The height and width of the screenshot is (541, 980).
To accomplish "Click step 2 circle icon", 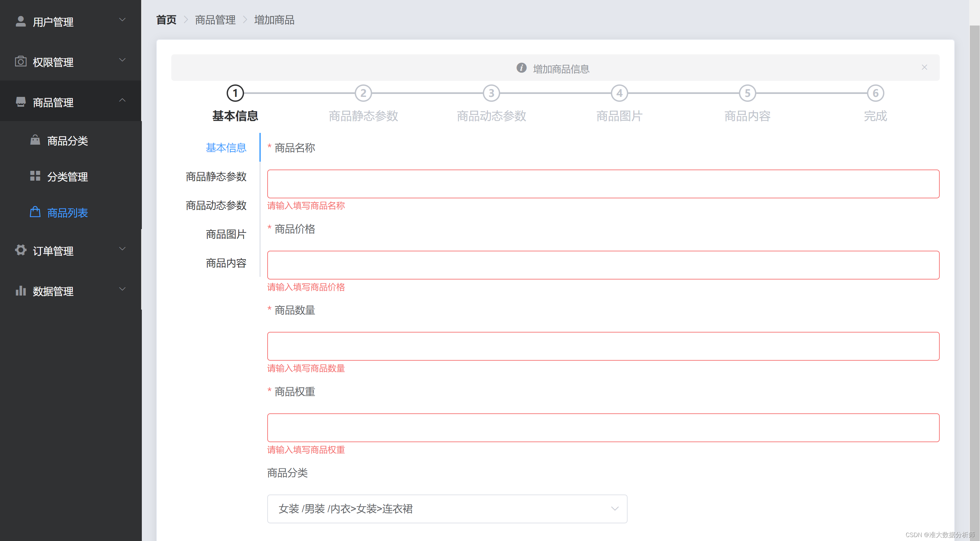I will coord(363,93).
